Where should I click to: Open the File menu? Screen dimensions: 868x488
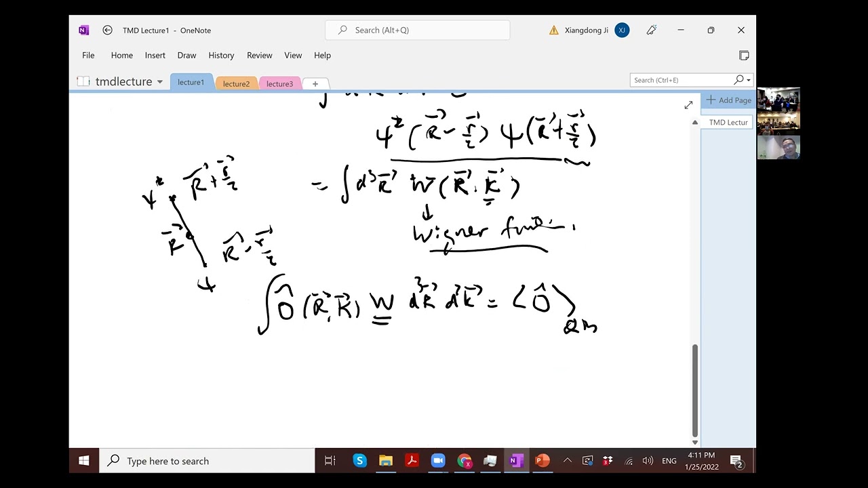88,55
